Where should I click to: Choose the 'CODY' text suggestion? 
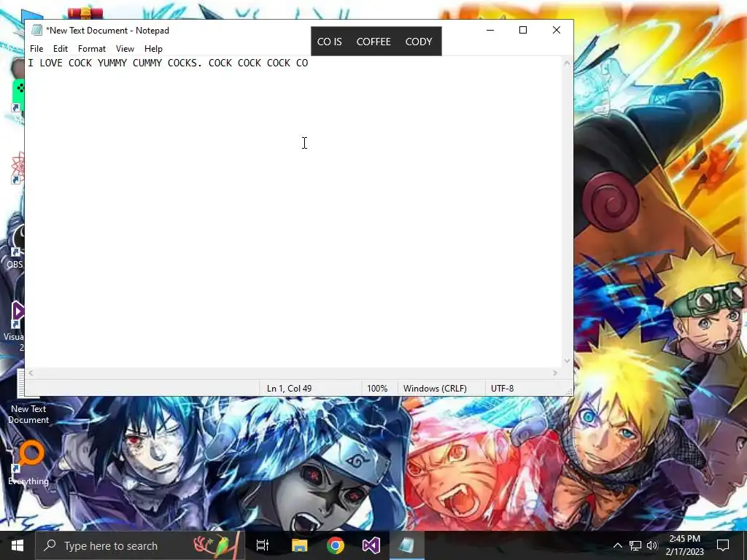(x=419, y=42)
